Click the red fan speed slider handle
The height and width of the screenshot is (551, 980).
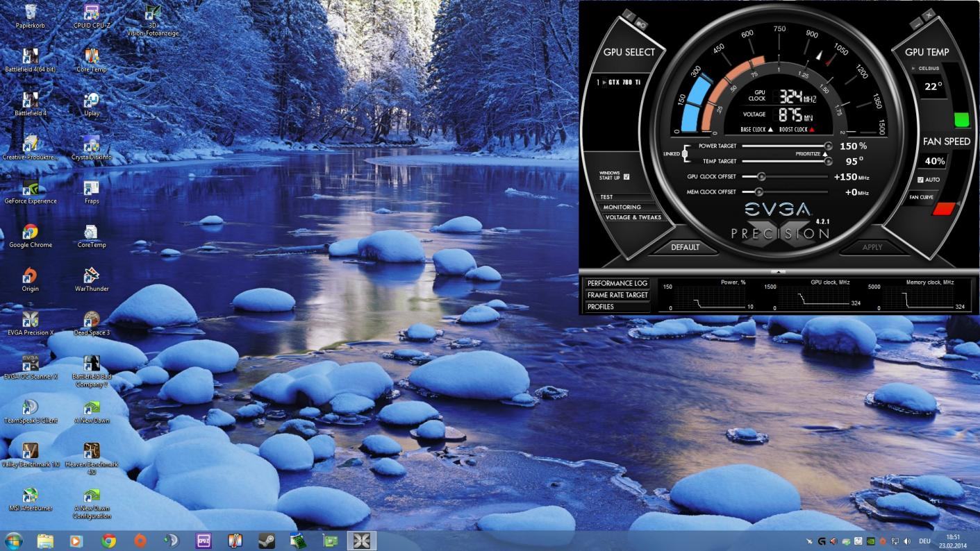pyautogui.click(x=945, y=209)
